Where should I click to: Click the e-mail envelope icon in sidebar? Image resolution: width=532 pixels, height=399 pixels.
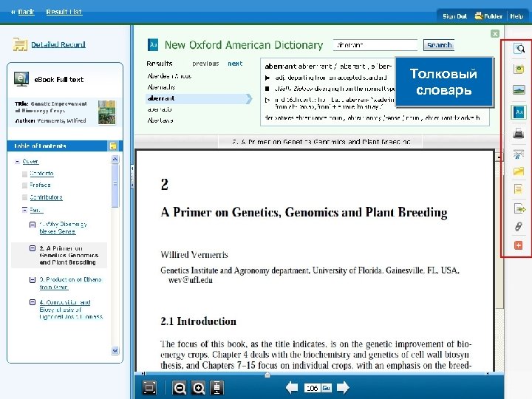click(x=519, y=154)
